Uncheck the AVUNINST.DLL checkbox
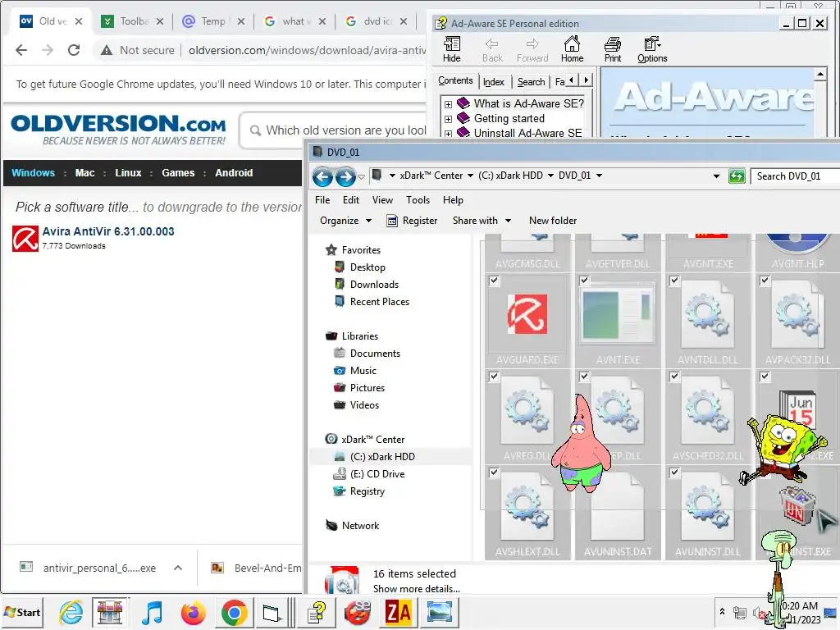 tap(674, 472)
